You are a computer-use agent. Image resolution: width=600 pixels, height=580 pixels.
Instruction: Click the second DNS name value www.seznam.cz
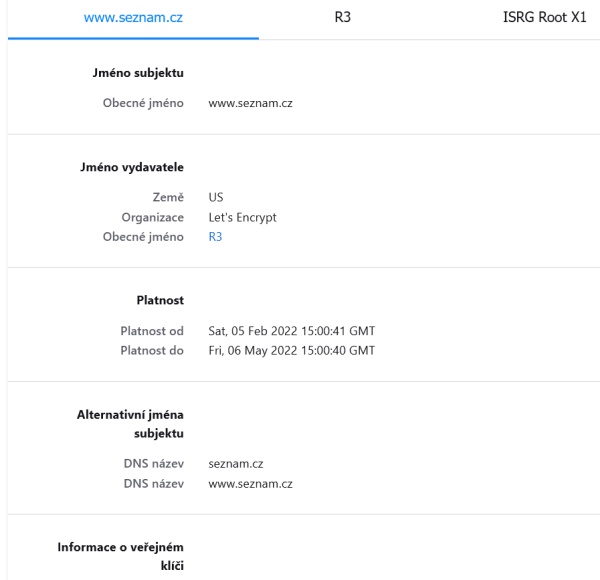point(250,483)
